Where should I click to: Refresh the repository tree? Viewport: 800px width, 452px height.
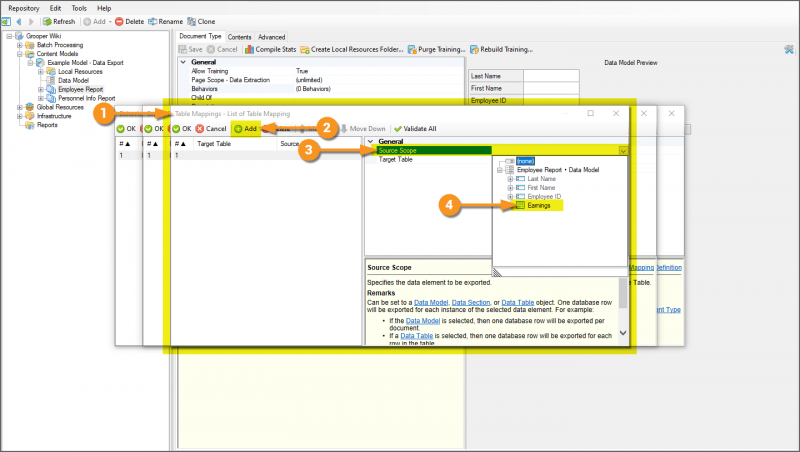click(59, 21)
